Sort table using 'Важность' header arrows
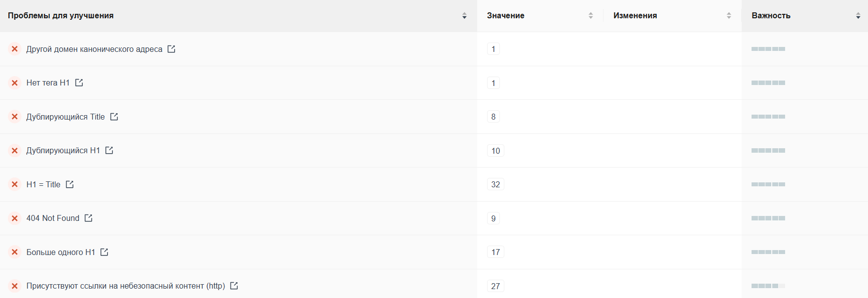The image size is (868, 298). click(858, 16)
